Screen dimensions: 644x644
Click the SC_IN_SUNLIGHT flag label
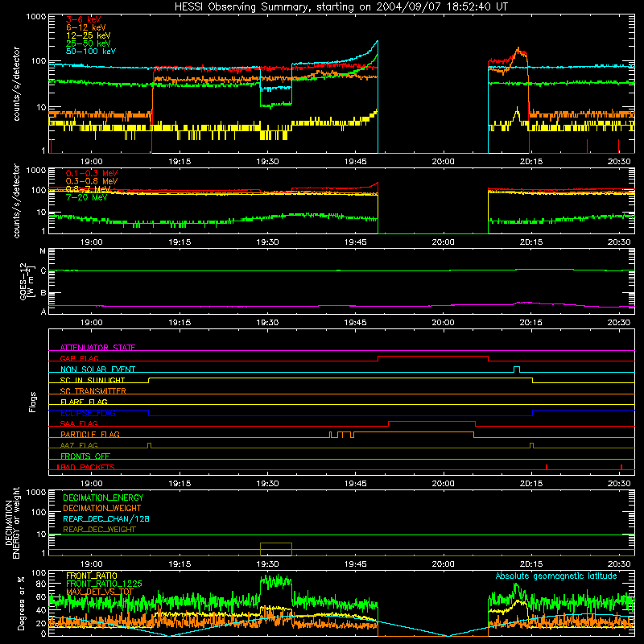93,380
